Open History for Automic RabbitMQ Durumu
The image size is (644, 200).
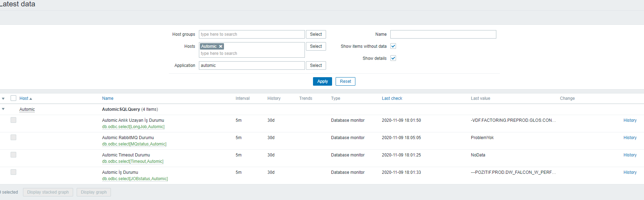click(x=630, y=138)
